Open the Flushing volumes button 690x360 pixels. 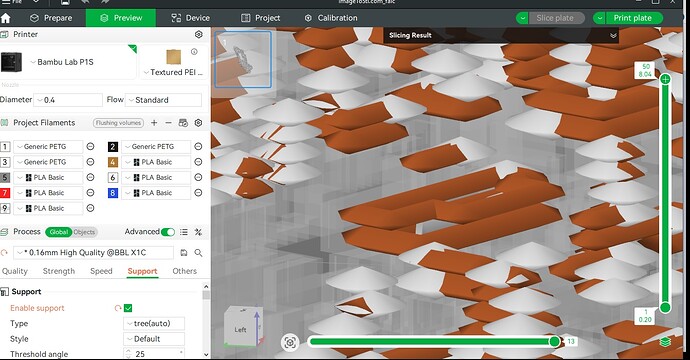[x=119, y=123]
